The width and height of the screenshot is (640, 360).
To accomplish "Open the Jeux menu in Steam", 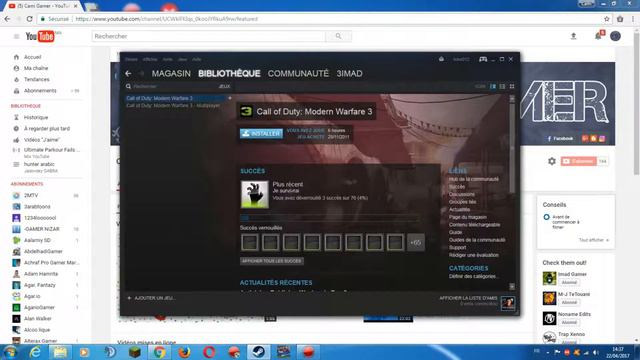I will (182, 60).
